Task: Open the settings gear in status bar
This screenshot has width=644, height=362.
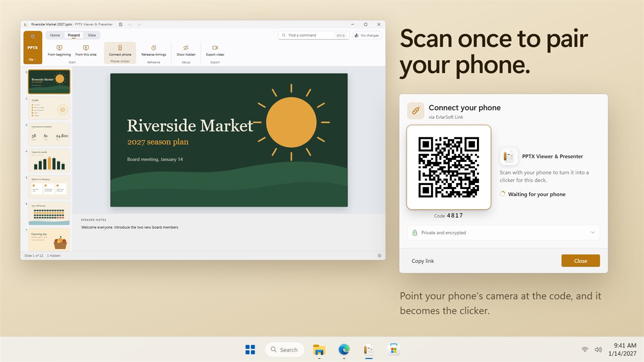Action: (x=379, y=256)
